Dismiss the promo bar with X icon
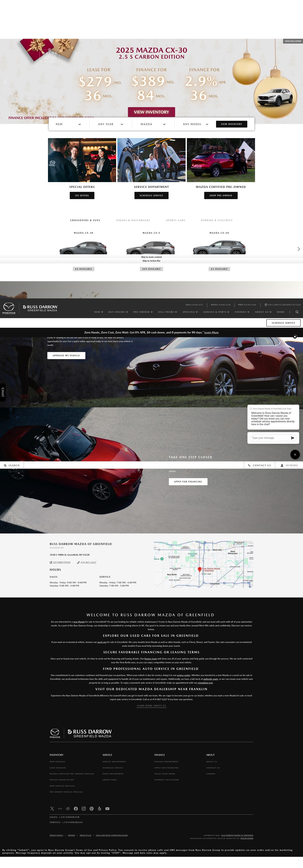 click(x=295, y=337)
